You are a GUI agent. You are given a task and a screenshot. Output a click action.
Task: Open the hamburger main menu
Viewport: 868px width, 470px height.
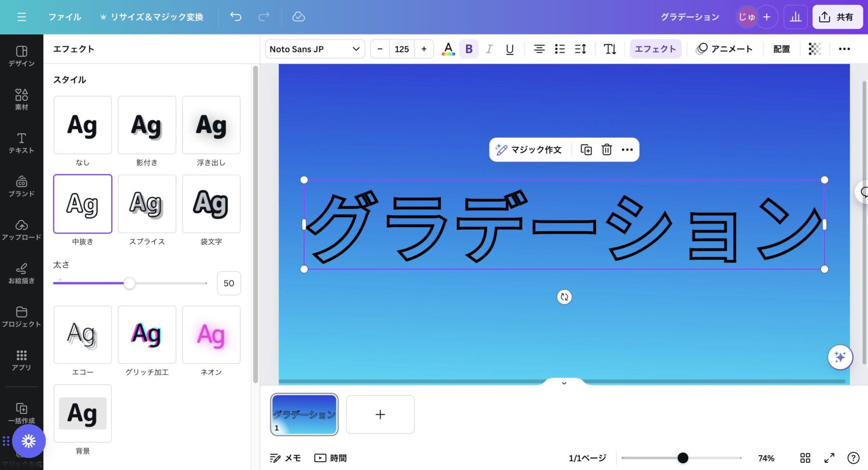21,17
